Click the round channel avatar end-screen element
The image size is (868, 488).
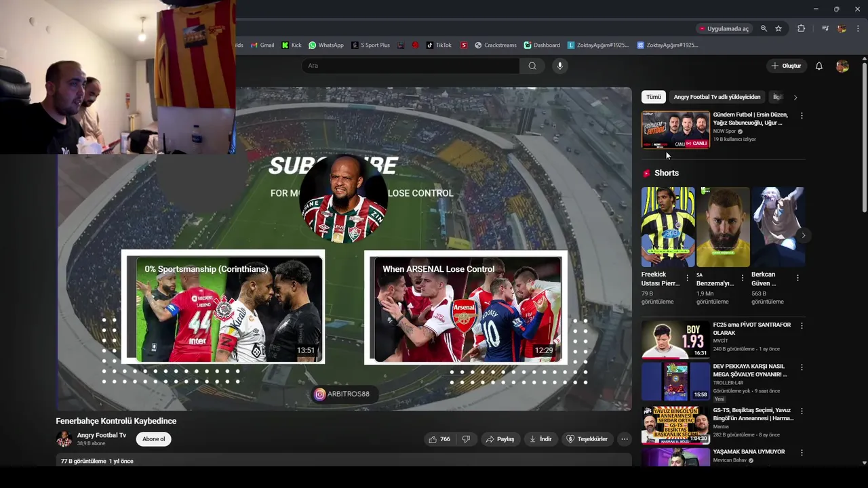(x=343, y=199)
